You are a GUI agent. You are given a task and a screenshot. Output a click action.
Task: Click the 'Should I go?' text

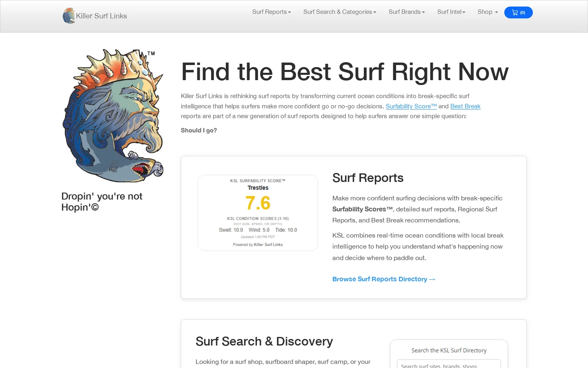coord(199,130)
